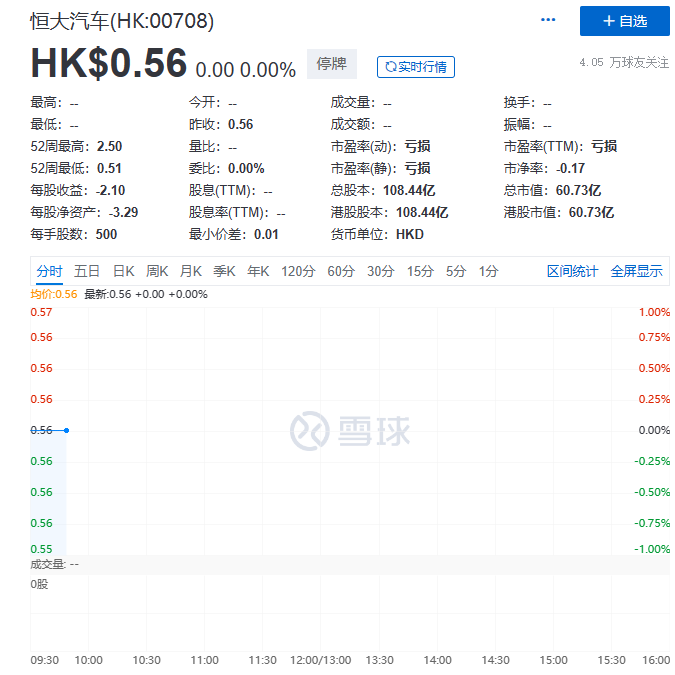Click the 09:30 time axis label
The height and width of the screenshot is (675, 675).
point(44,660)
